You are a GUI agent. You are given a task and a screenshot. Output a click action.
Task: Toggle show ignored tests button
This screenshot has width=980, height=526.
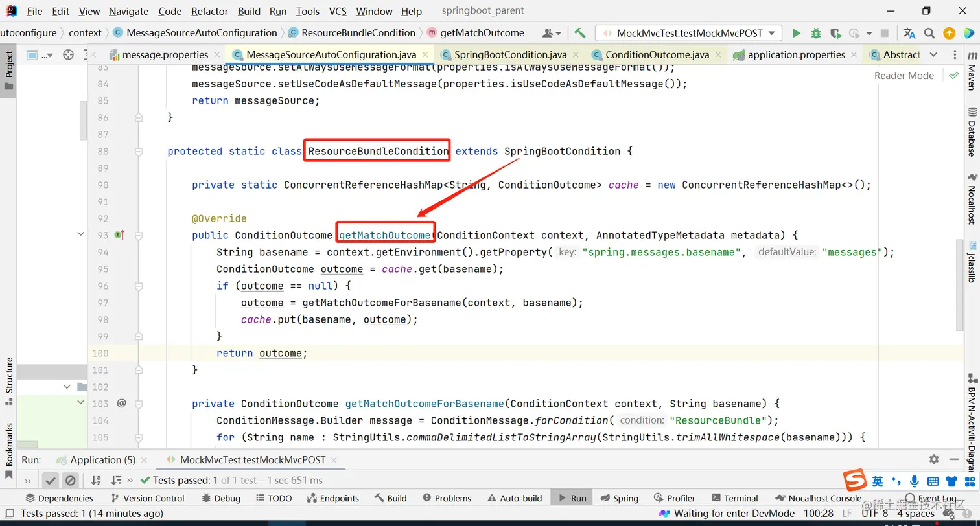click(x=71, y=480)
